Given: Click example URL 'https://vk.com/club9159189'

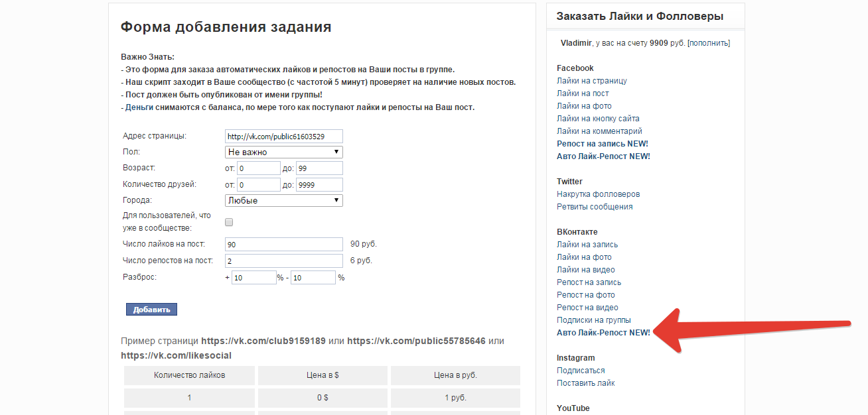Looking at the screenshot, I should (263, 341).
